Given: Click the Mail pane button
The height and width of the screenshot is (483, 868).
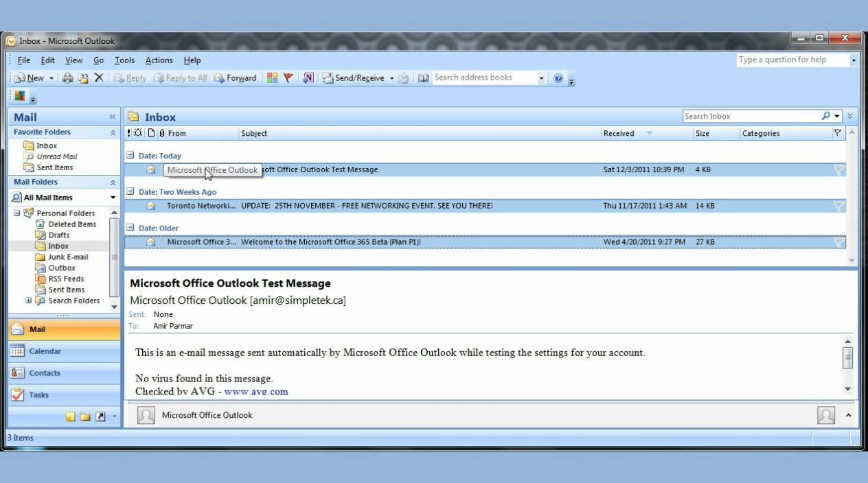Looking at the screenshot, I should tap(64, 329).
